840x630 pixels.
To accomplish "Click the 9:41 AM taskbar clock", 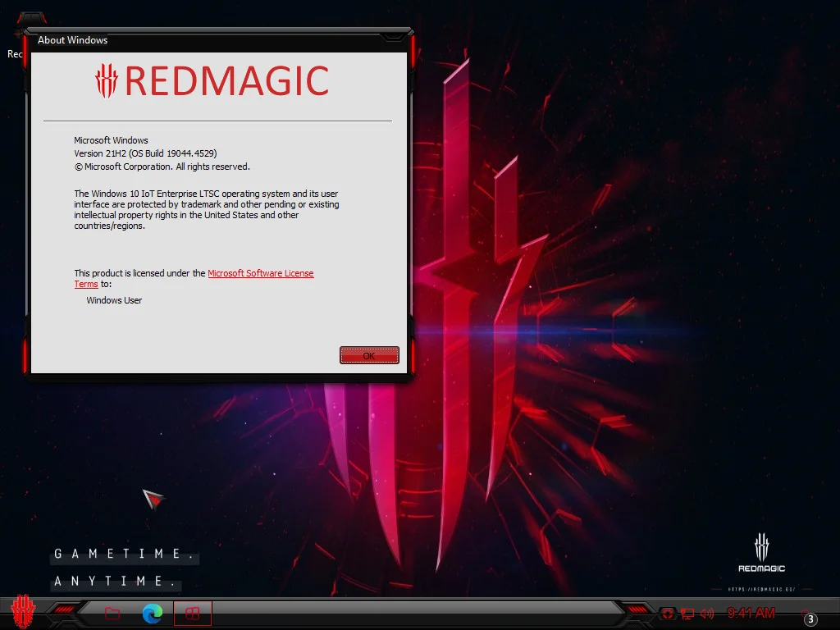I will coord(751,613).
